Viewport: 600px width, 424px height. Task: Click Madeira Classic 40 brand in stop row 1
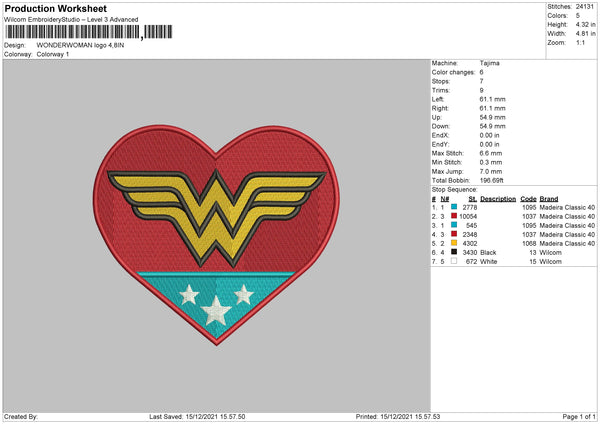tap(567, 207)
